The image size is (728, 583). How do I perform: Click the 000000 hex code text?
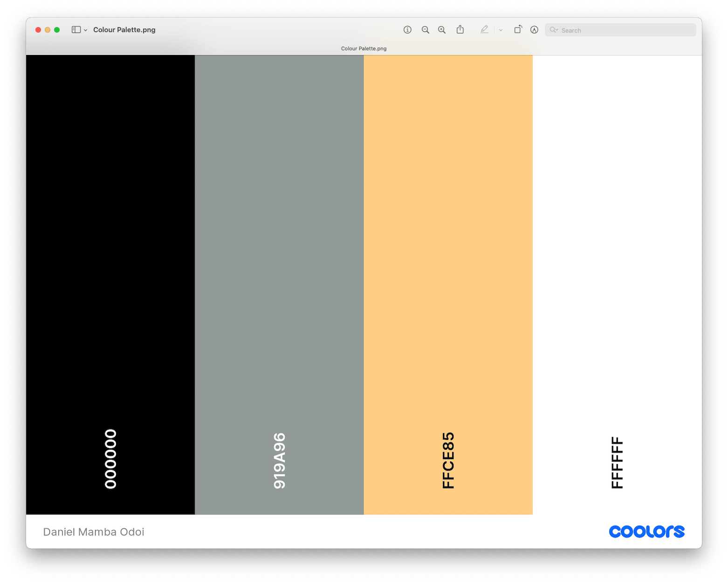point(110,459)
